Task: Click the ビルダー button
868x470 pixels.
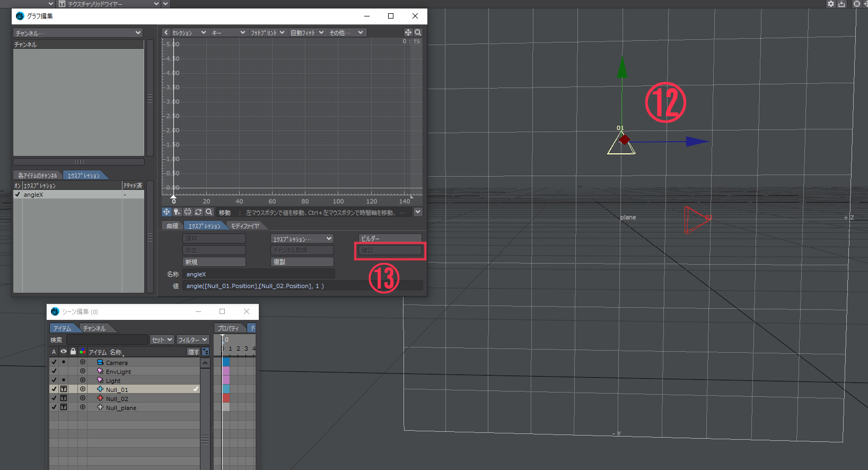Action: (390, 239)
